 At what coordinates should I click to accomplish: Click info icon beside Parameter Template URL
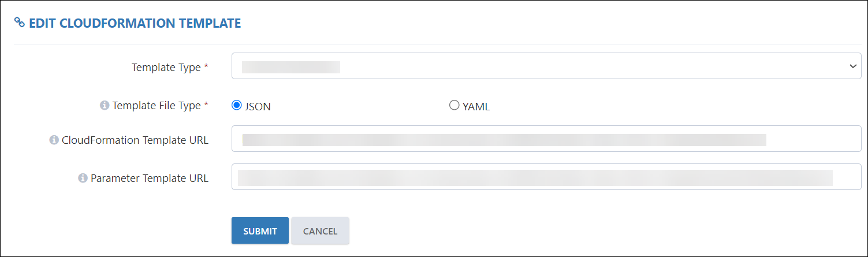(x=83, y=178)
